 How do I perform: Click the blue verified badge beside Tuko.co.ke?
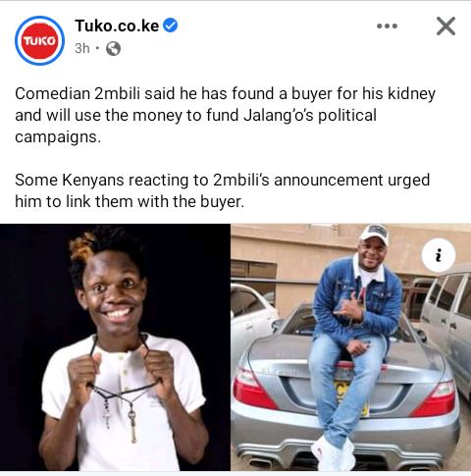point(170,26)
